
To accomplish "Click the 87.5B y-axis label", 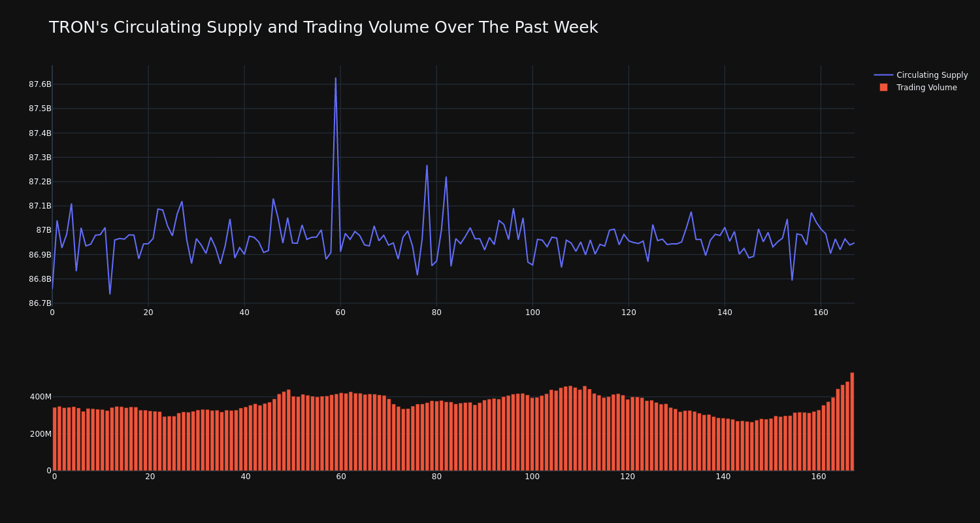I will coord(40,109).
